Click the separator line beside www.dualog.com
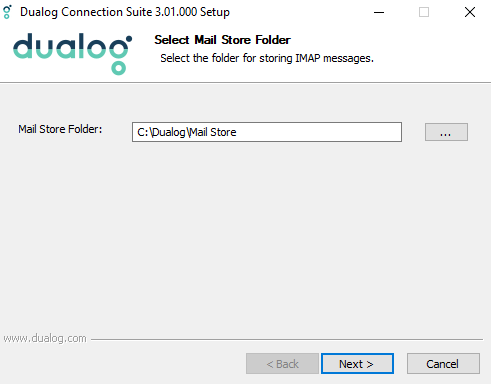This screenshot has width=491, height=384. click(x=287, y=340)
